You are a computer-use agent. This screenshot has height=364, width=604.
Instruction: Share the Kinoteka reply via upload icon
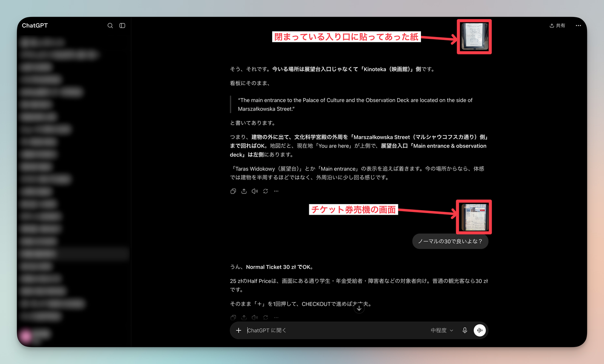244,191
